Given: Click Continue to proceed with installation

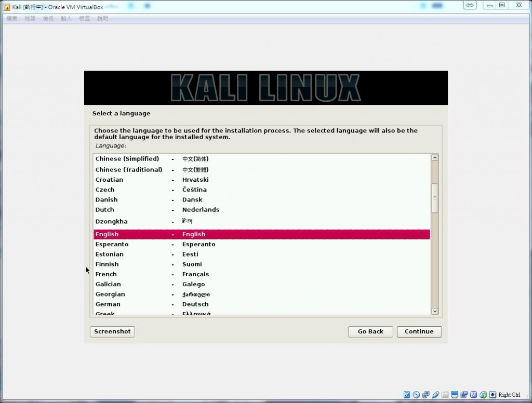Looking at the screenshot, I should pyautogui.click(x=419, y=331).
